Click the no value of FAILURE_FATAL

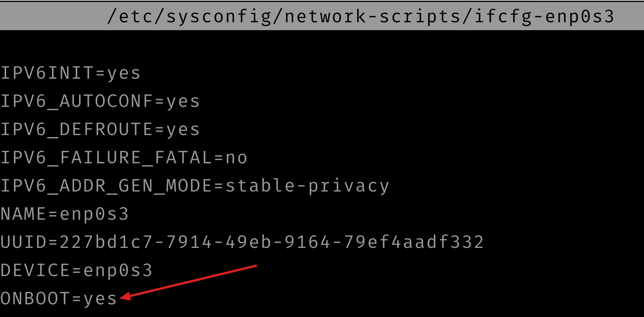click(236, 158)
